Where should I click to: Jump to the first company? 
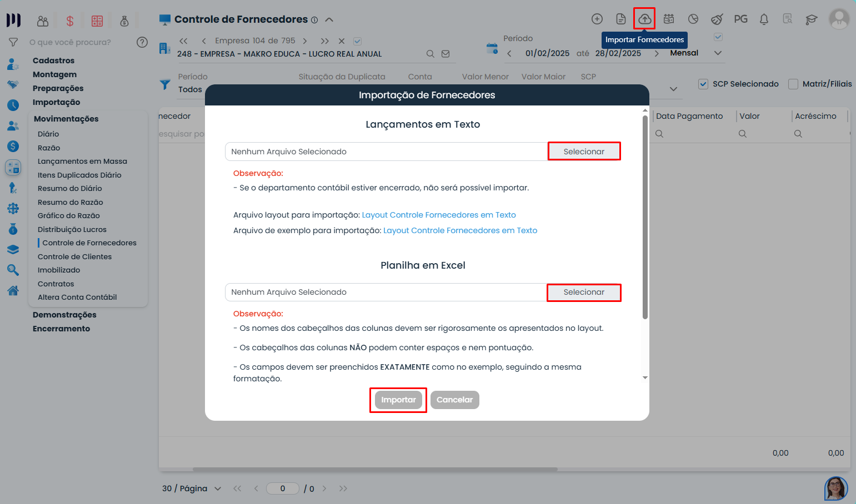click(x=183, y=41)
